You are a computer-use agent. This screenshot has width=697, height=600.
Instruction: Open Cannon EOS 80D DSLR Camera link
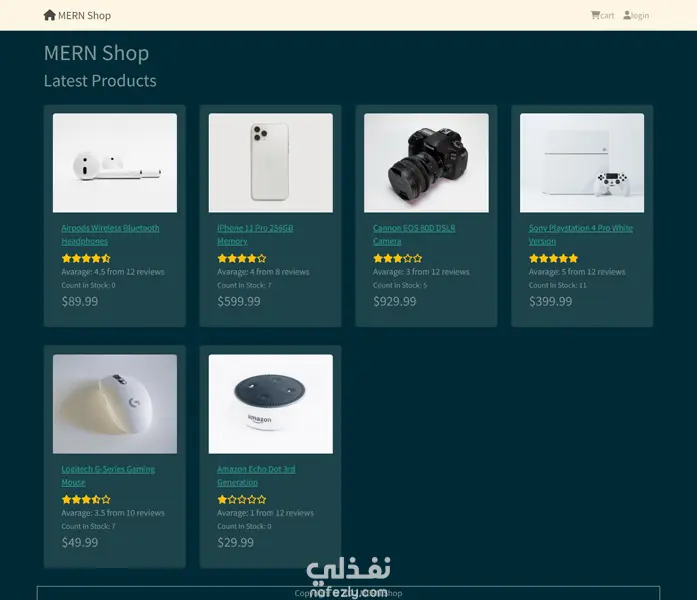(414, 235)
